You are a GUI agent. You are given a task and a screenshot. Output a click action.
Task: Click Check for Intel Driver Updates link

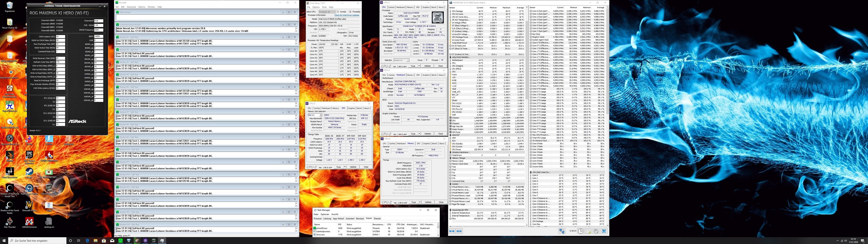click(x=346, y=15)
